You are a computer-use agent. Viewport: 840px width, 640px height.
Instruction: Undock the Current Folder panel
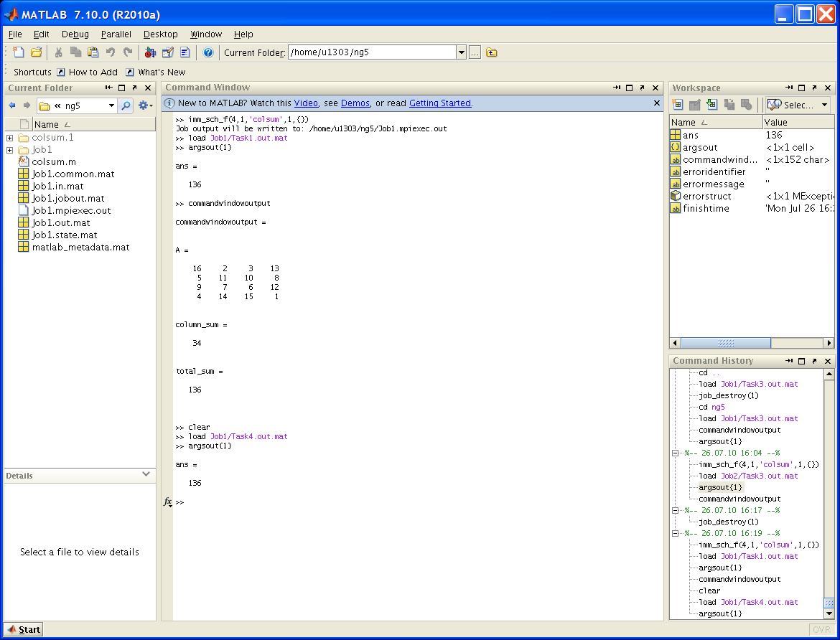(x=134, y=88)
